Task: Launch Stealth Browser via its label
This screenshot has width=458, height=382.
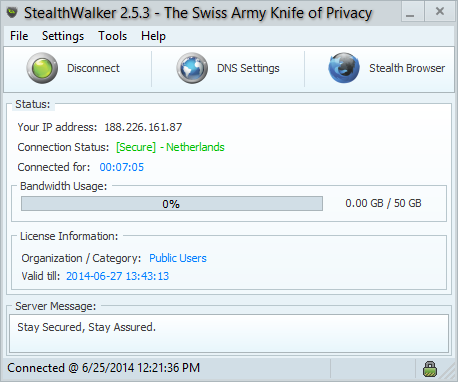Action: click(407, 68)
